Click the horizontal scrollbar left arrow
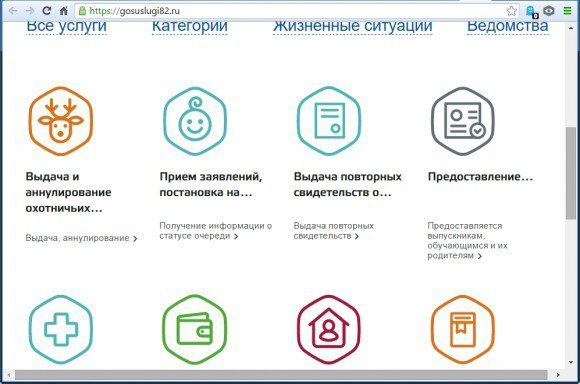The image size is (580, 384). click(8, 375)
